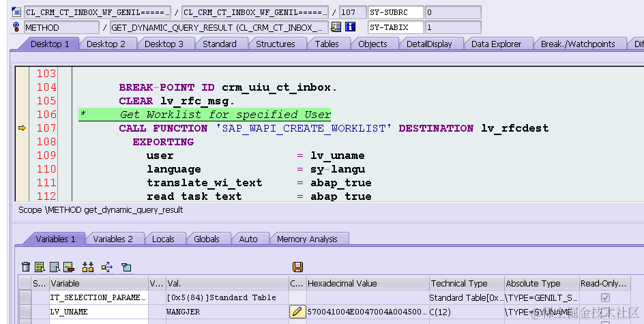Viewport: 644px width, 324px height.
Task: Select the row selector for LV_UNAME row
Action: click(x=25, y=312)
